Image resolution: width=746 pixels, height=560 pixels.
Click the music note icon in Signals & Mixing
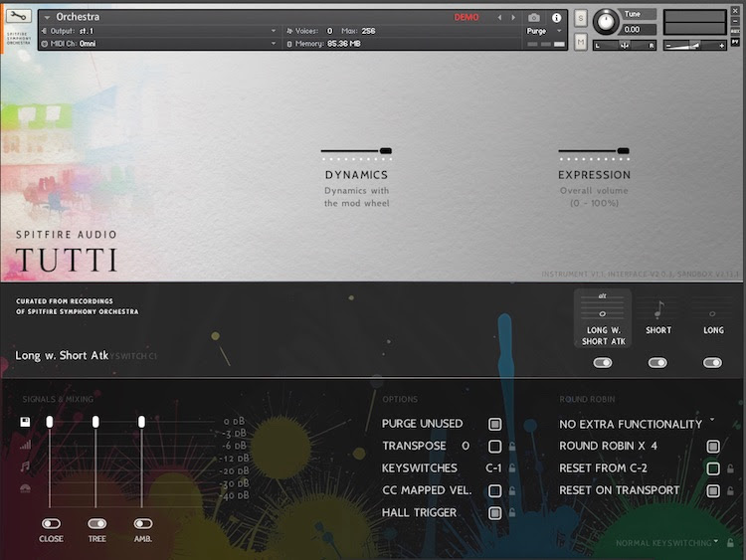point(25,466)
